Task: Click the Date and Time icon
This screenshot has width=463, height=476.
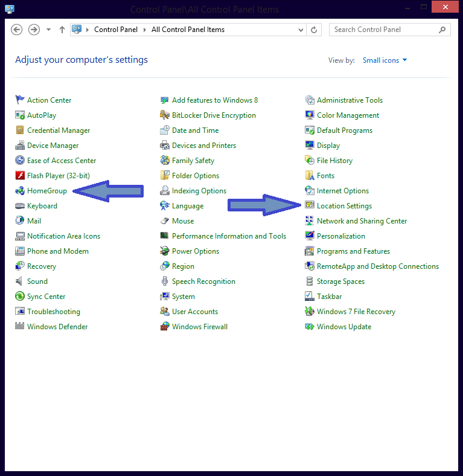Action: click(x=164, y=130)
